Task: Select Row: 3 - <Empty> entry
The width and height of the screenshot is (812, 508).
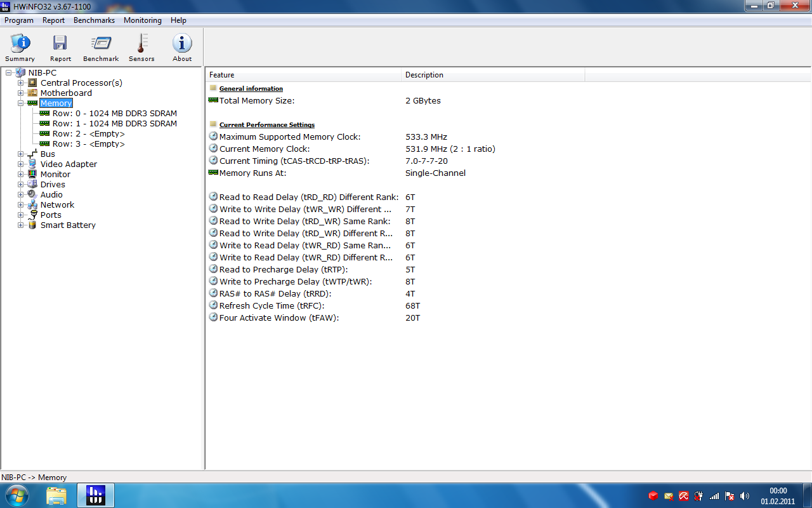Action: [x=89, y=144]
